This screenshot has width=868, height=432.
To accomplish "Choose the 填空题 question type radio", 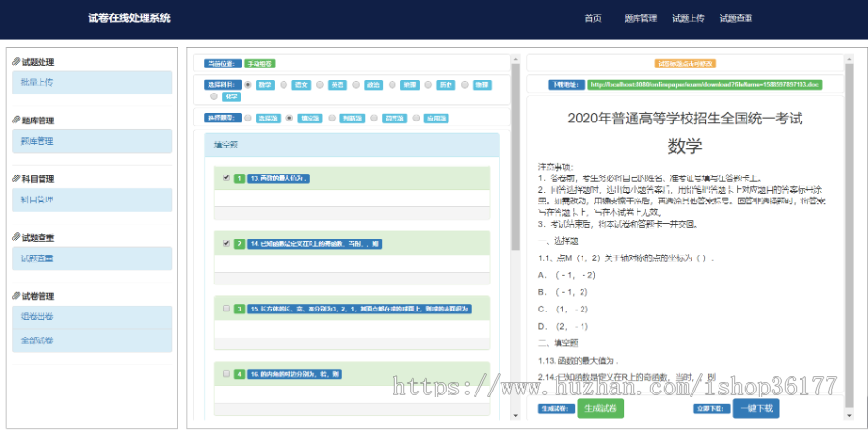I will [x=289, y=118].
